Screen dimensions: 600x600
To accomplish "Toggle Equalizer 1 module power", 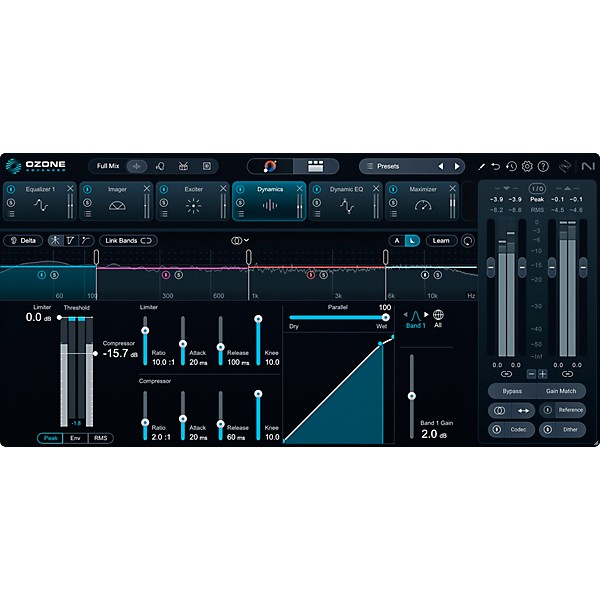I will tap(11, 189).
